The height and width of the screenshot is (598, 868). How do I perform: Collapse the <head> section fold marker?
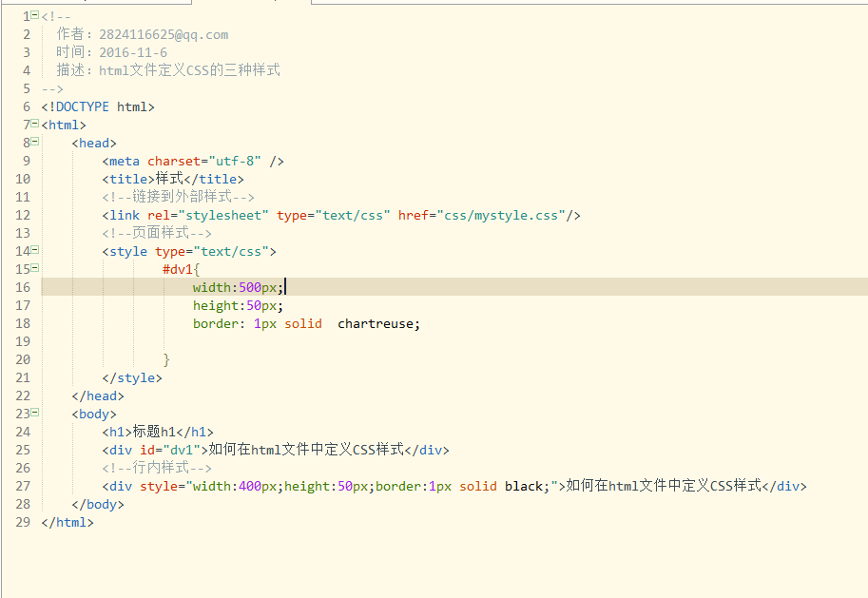pyautogui.click(x=35, y=142)
